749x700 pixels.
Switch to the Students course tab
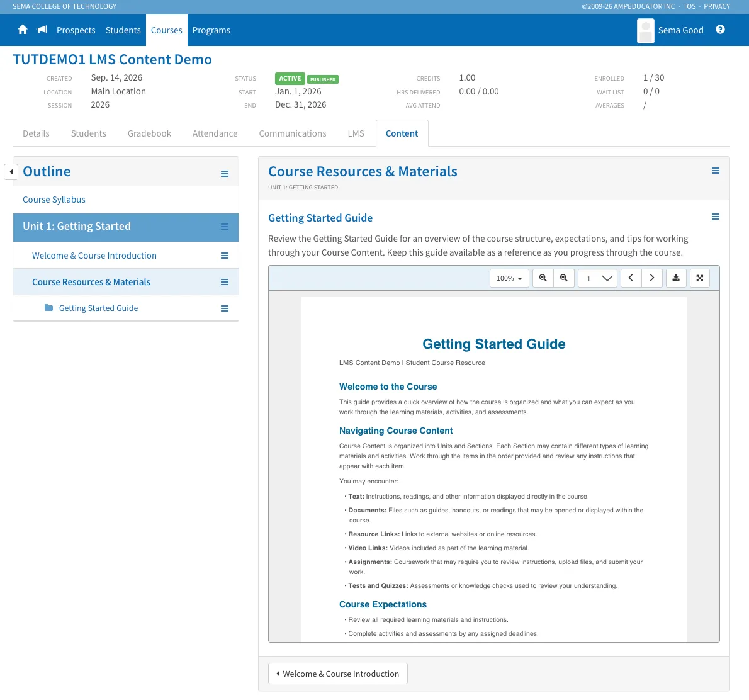pyautogui.click(x=88, y=133)
